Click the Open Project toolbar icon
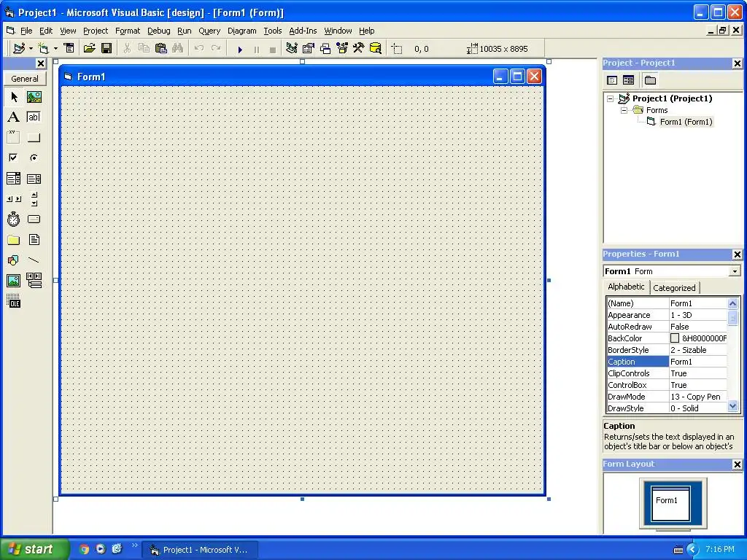The height and width of the screenshot is (560, 747). pos(90,49)
